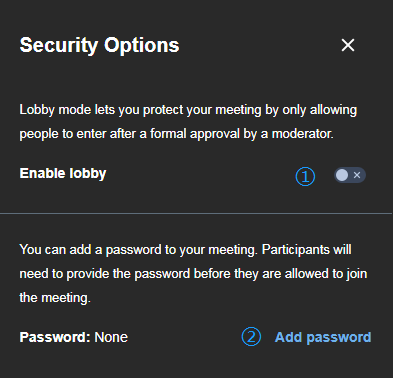Viewport: 393px width, 378px height.
Task: Click the circled number 1 marker
Action: (305, 176)
